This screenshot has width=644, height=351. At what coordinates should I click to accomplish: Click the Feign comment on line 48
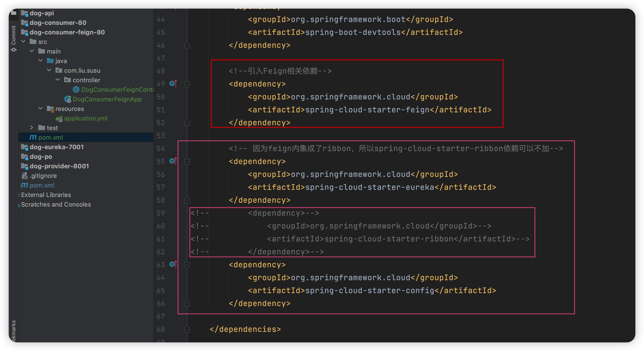tap(280, 71)
